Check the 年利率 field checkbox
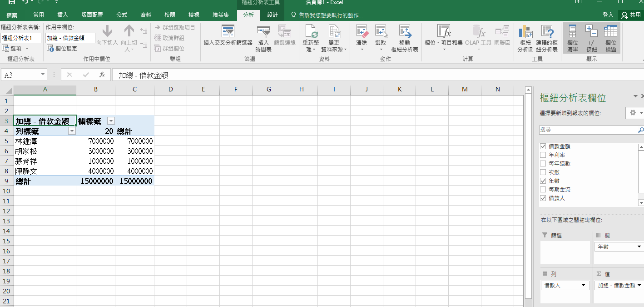The width and height of the screenshot is (644, 307). pos(543,155)
